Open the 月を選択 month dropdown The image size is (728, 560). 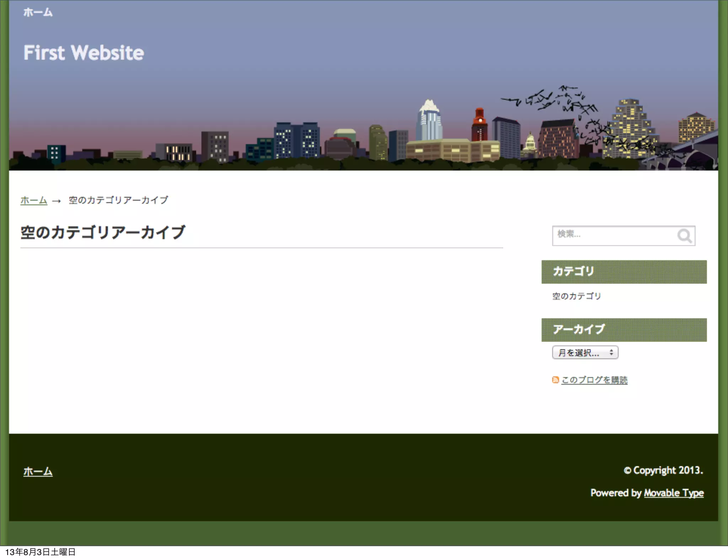pos(585,352)
